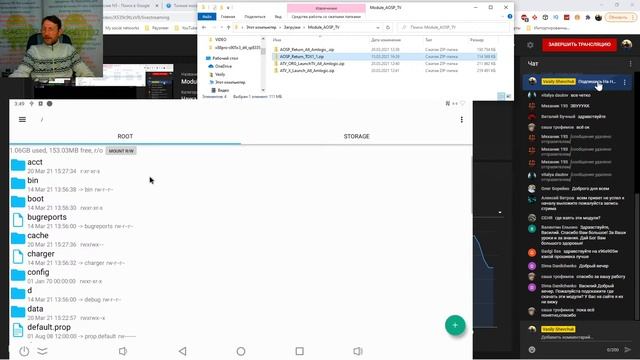Tap the green plus floating action button

[x=455, y=325]
